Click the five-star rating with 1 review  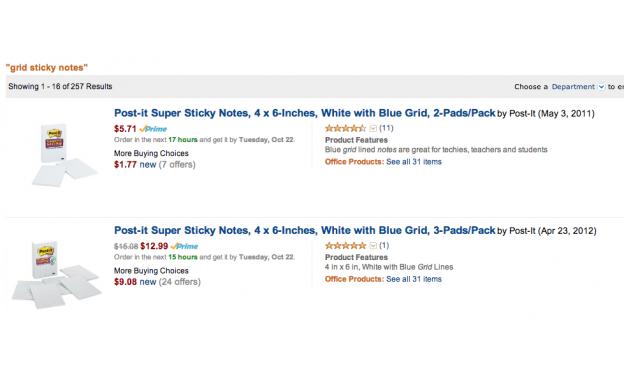coord(345,246)
